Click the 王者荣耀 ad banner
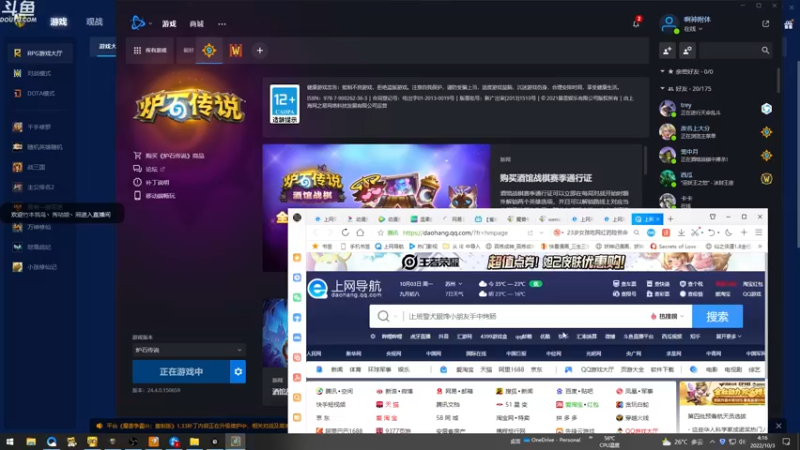This screenshot has height=450, width=800. point(536,262)
